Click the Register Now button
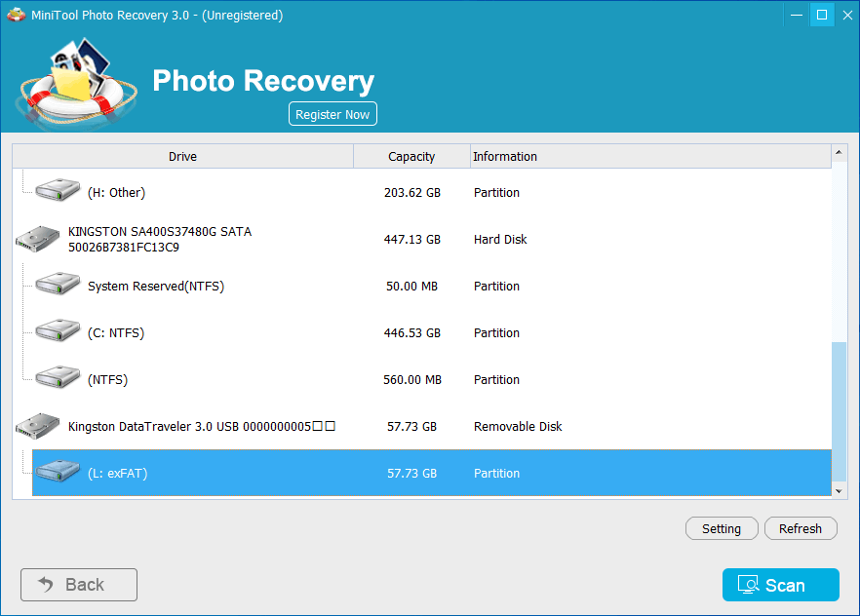The height and width of the screenshot is (616, 860). click(332, 114)
